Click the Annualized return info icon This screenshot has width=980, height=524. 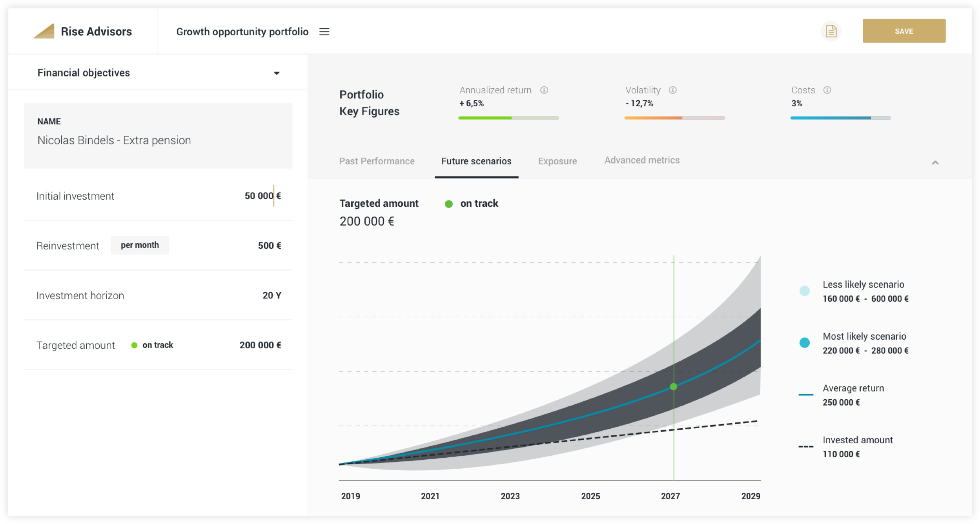[544, 90]
